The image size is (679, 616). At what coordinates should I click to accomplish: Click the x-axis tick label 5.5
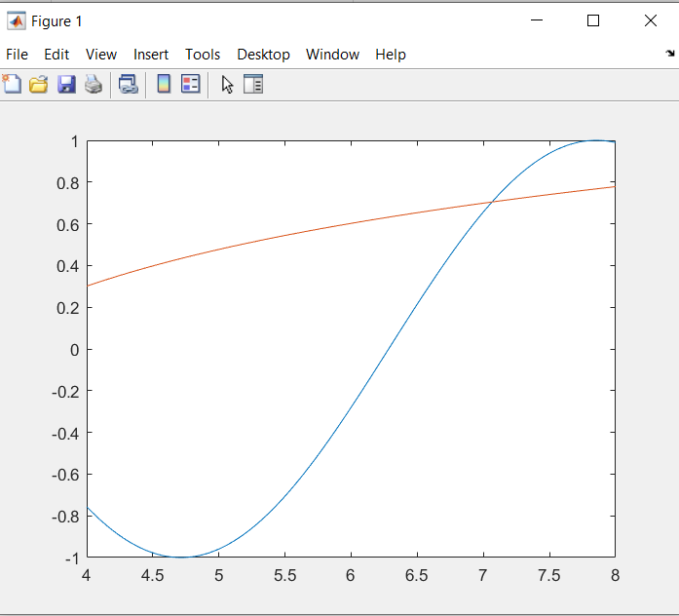284,576
